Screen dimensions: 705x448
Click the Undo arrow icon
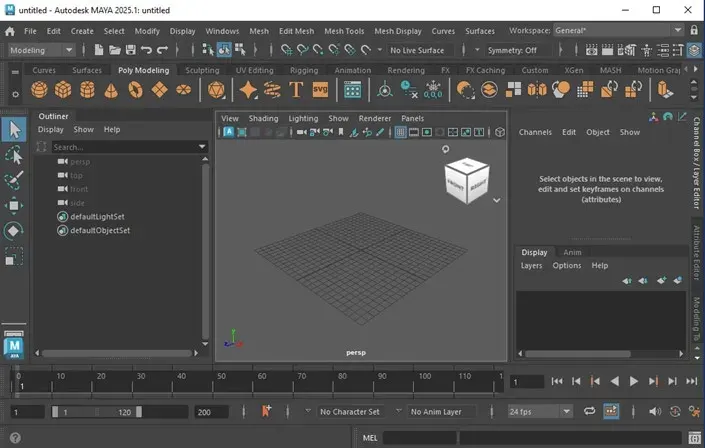[146, 49]
